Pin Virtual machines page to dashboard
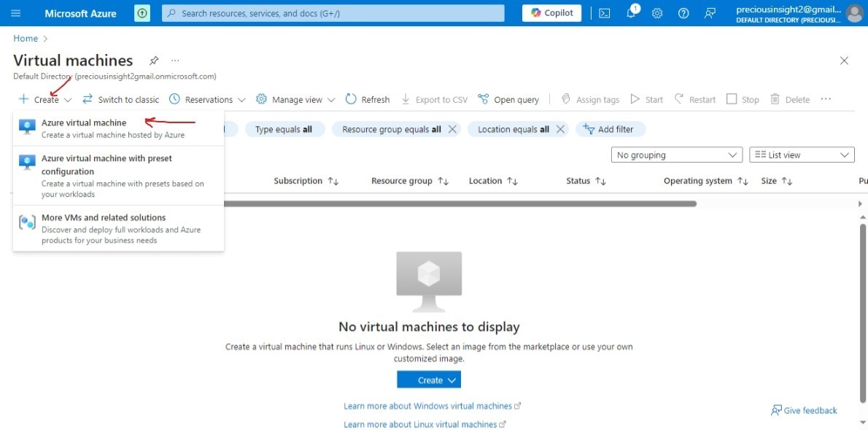The height and width of the screenshot is (430, 868). [155, 60]
